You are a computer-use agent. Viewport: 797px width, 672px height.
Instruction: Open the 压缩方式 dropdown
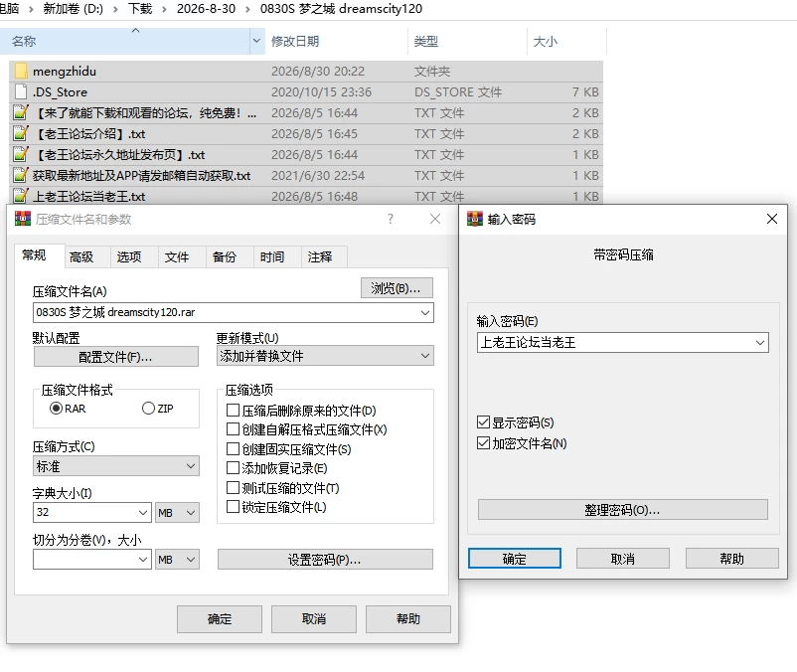pyautogui.click(x=191, y=466)
